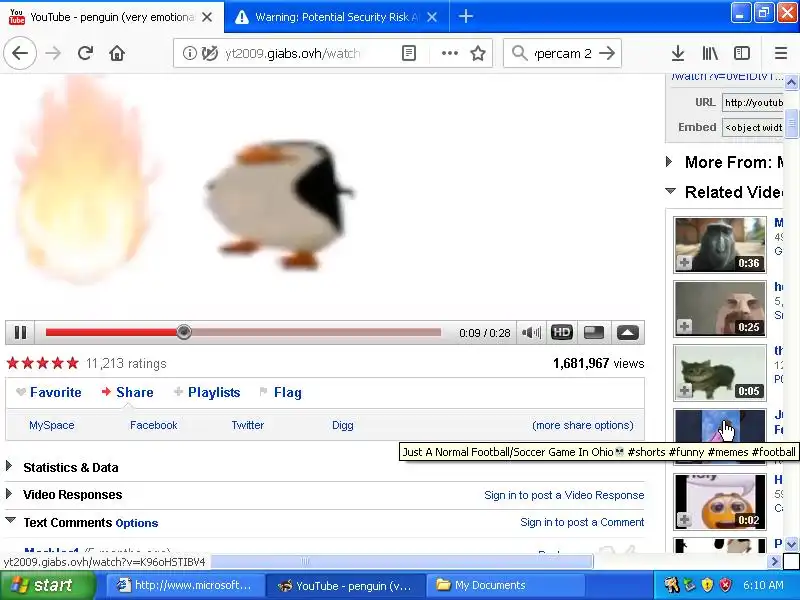Rate the video five stars
This screenshot has width=800, height=600.
(x=73, y=363)
